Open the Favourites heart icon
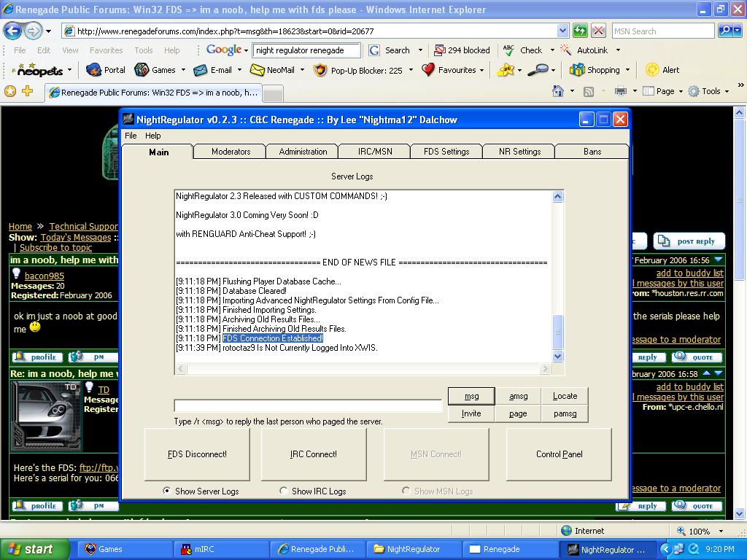Screen dimensions: 747x560 point(428,70)
